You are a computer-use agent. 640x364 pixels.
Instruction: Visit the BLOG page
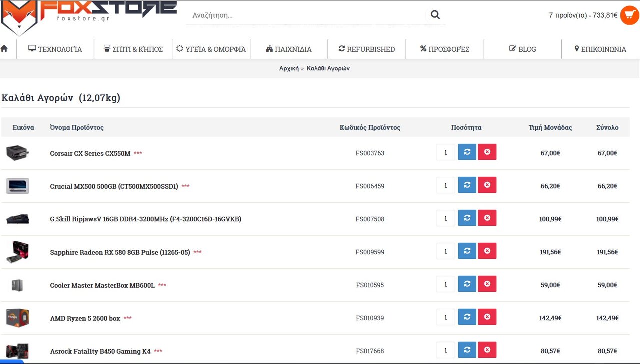click(x=522, y=49)
